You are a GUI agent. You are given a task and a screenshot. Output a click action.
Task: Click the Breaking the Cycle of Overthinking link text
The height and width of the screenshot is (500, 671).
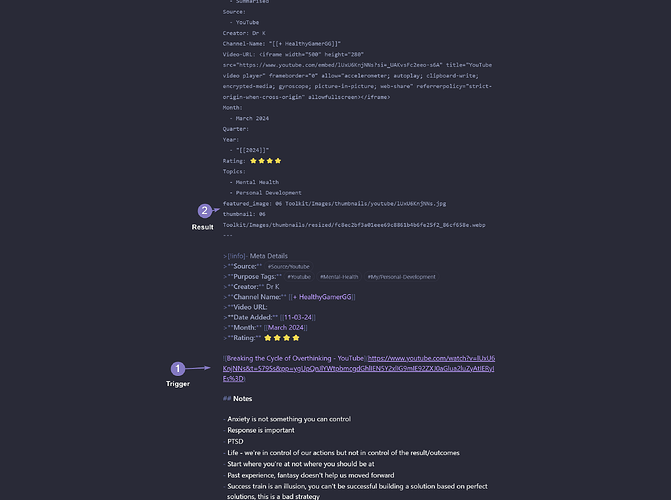click(x=294, y=358)
